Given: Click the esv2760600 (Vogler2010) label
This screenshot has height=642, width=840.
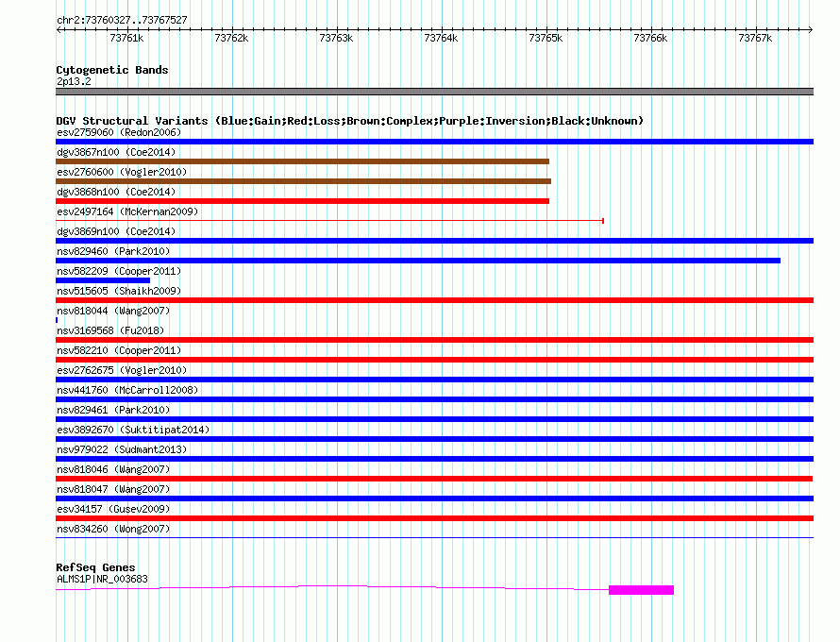Looking at the screenshot, I should (122, 172).
